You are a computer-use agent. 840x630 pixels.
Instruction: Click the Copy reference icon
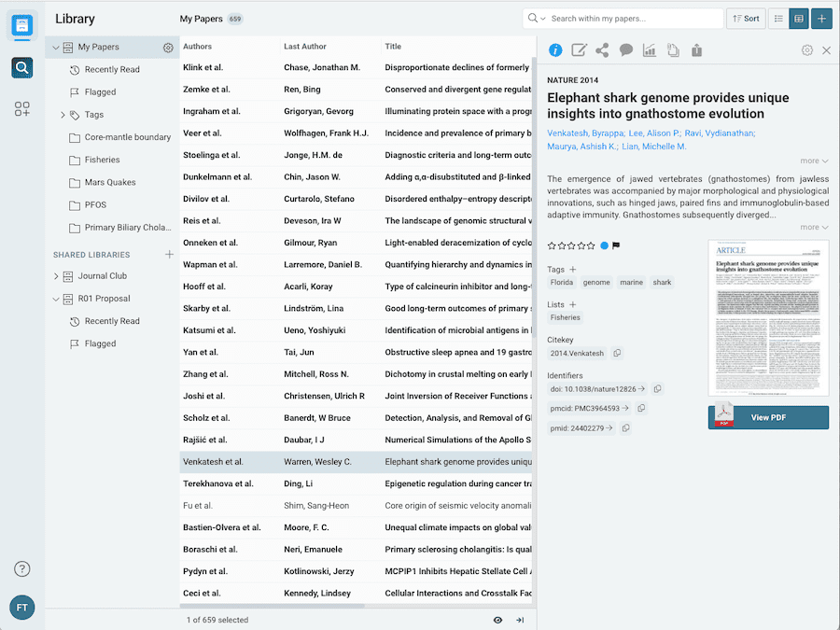[x=674, y=49]
